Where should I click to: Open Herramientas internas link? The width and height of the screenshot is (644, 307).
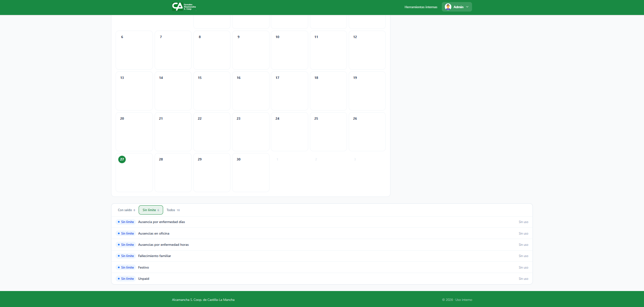[421, 7]
